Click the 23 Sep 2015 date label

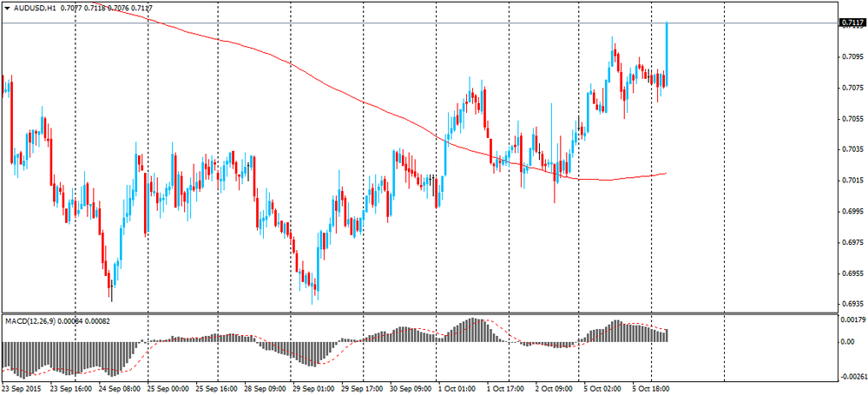click(x=23, y=389)
